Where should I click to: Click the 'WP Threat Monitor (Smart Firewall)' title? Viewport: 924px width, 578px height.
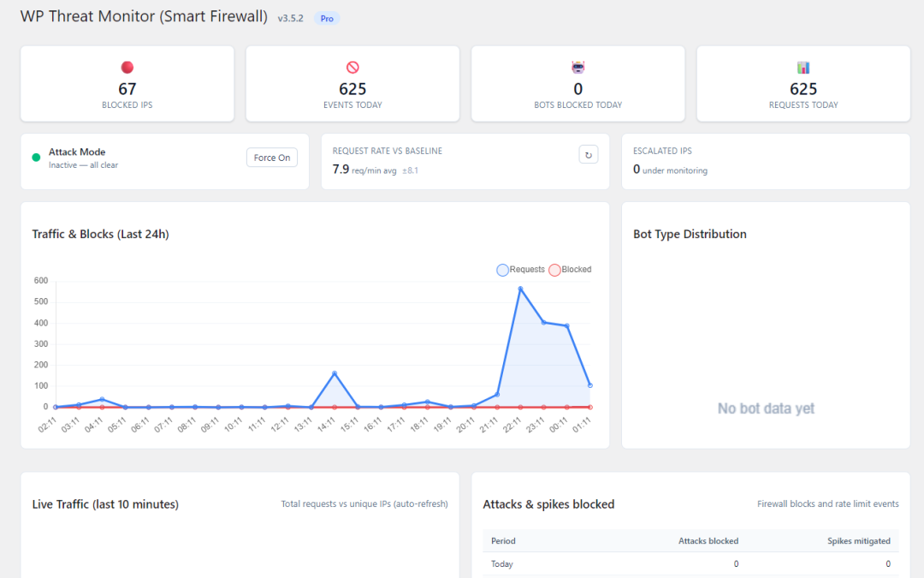pyautogui.click(x=144, y=16)
